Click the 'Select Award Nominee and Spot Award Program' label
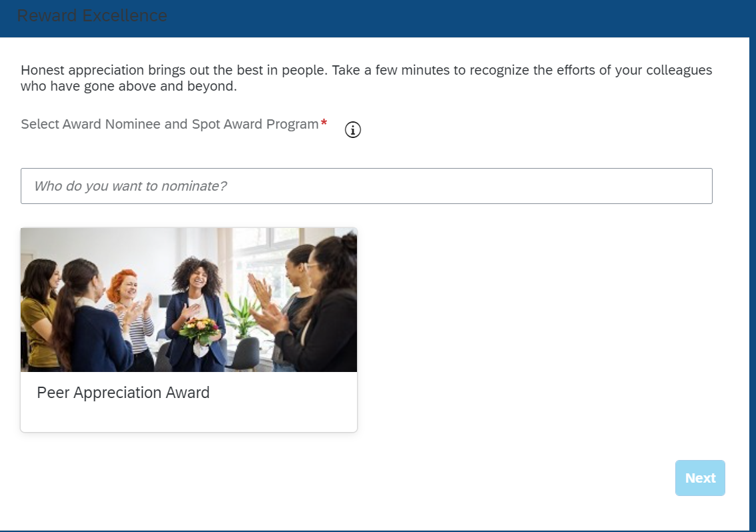This screenshot has height=532, width=756. [169, 125]
